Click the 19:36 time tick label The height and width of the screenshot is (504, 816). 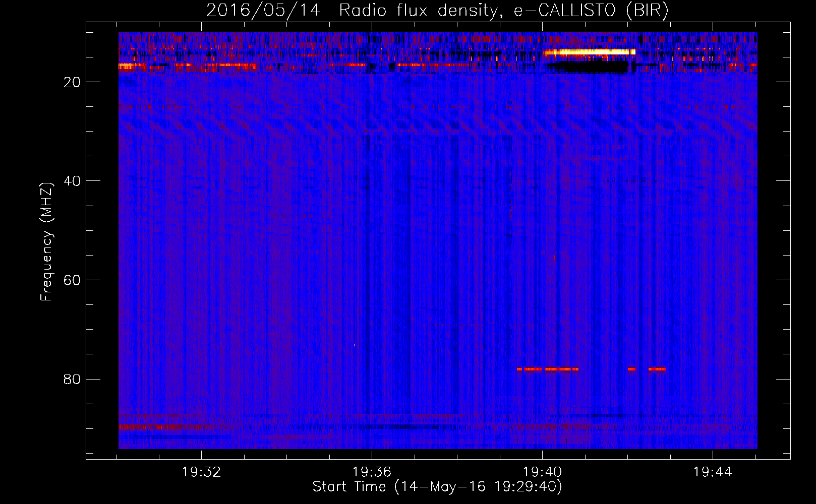pos(372,472)
